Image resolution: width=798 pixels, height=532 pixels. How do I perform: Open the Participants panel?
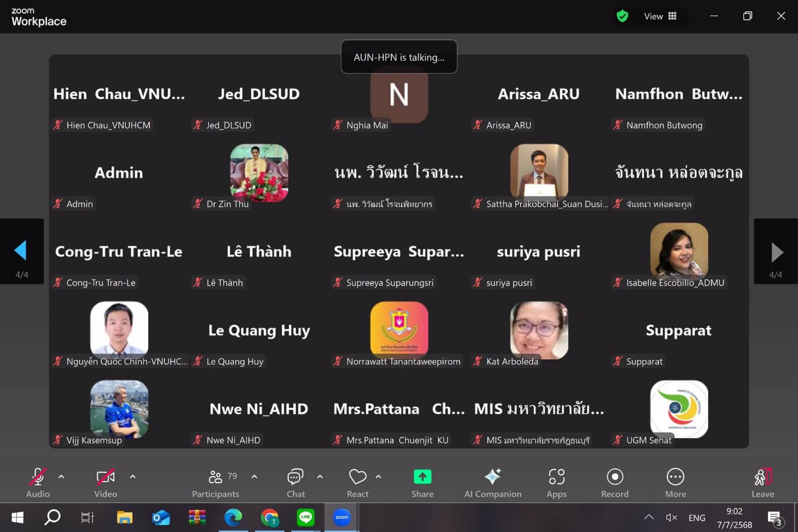tap(215, 483)
